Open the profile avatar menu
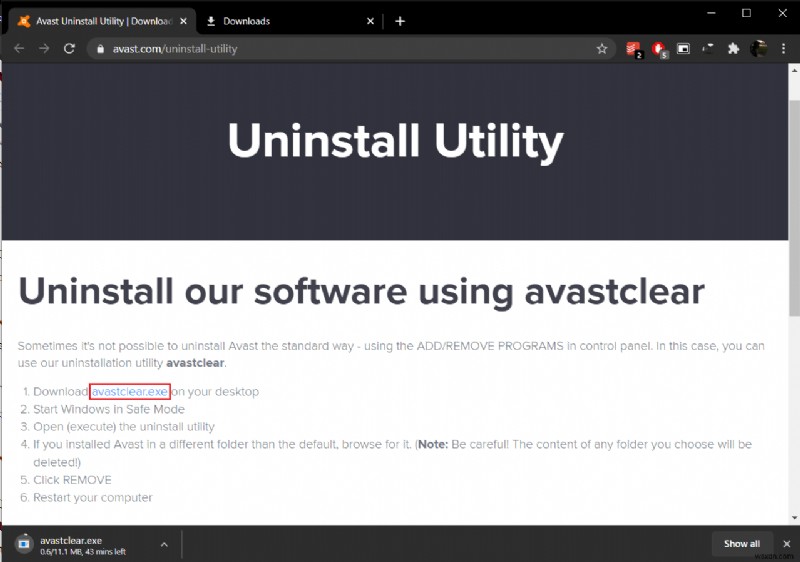 [759, 48]
